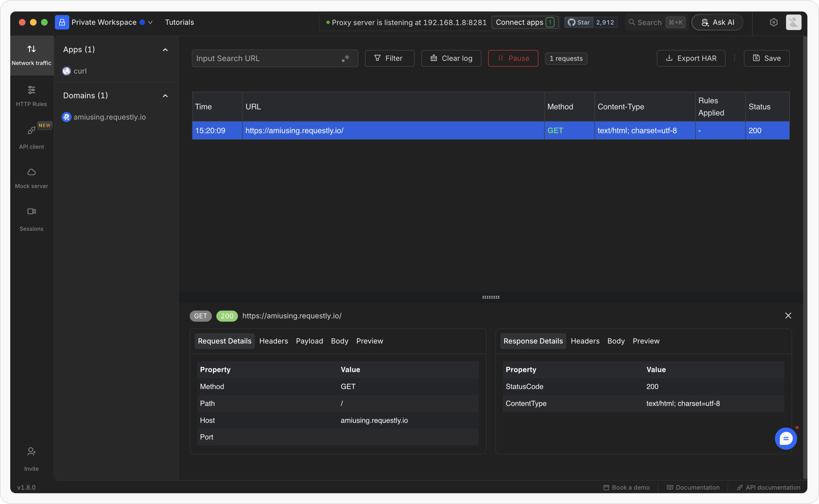
Task: Open the HTTP Rules sidebar section
Action: click(x=31, y=96)
